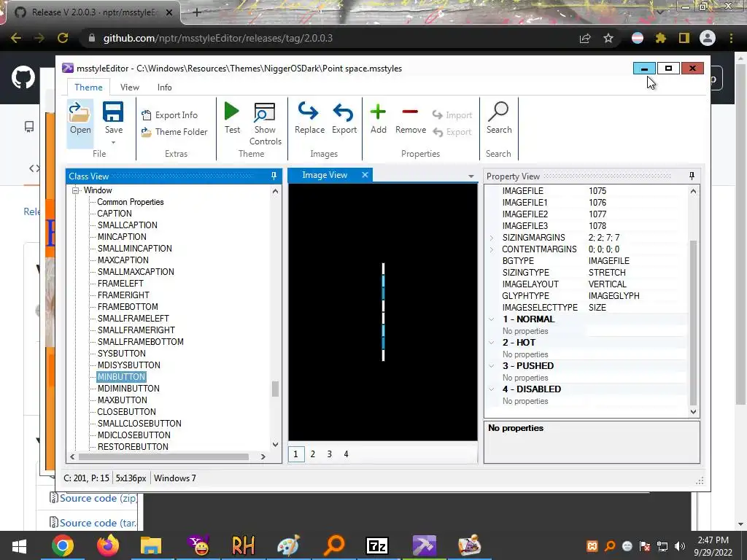Open File Explorer from the taskbar
The width and height of the screenshot is (747, 560).
coord(151,545)
